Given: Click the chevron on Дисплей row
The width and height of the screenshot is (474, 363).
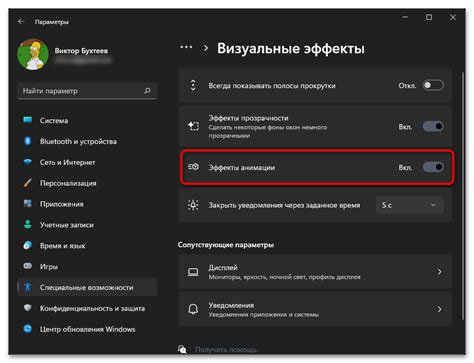Looking at the screenshot, I should click(439, 272).
